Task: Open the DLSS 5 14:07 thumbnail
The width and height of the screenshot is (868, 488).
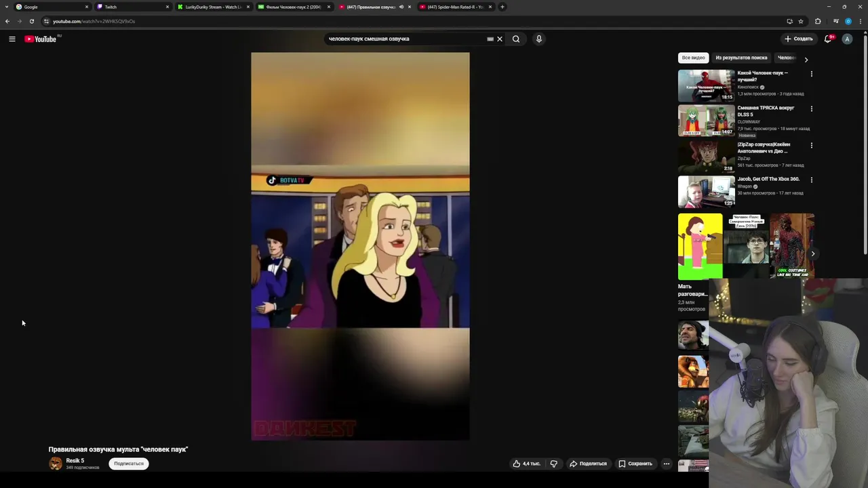Action: (x=707, y=121)
